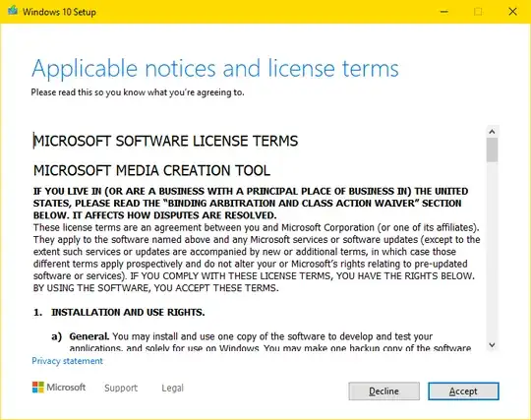Click '1. INSTALLATION AND USE RIGHTS.' heading
Screen dimensions: 531x420
119,312
